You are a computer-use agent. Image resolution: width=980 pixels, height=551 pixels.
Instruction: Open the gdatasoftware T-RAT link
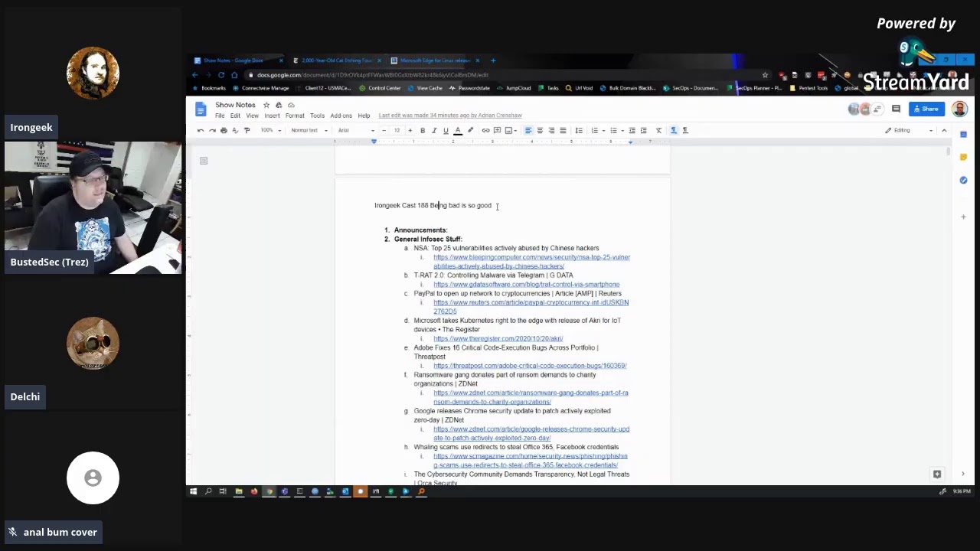(x=526, y=285)
